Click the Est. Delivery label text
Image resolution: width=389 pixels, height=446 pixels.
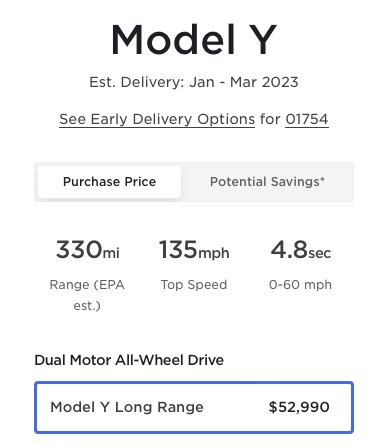pos(137,82)
